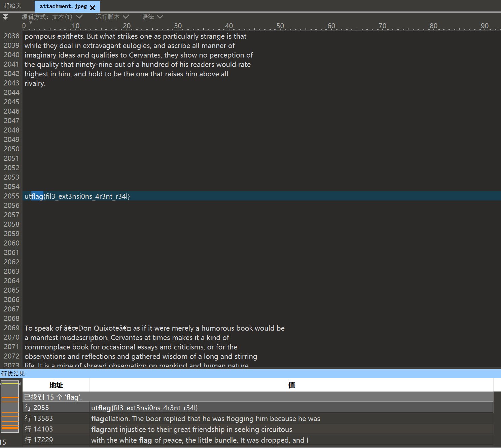The image size is (501, 448).
Task: Click the double-chevron collapse icon at top-left
Action: point(5,16)
